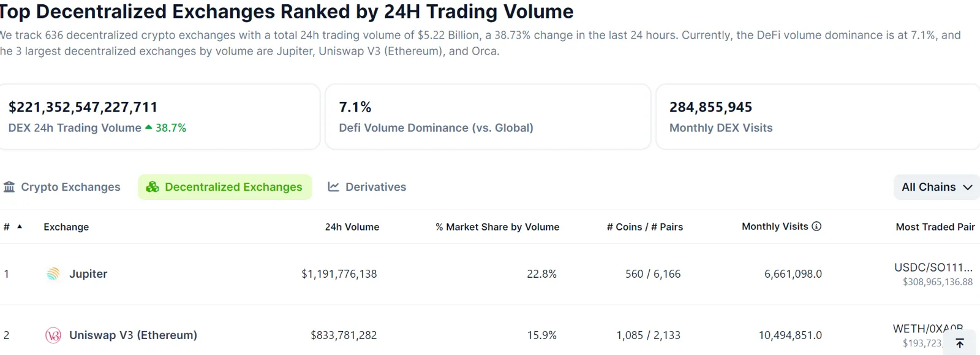Select the Derivatives tab
Image resolution: width=980 pixels, height=355 pixels.
375,187
